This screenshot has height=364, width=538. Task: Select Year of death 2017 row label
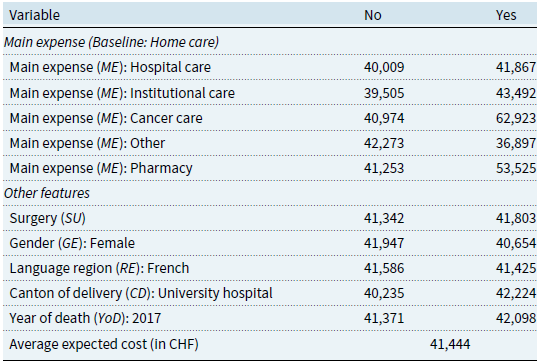click(85, 318)
